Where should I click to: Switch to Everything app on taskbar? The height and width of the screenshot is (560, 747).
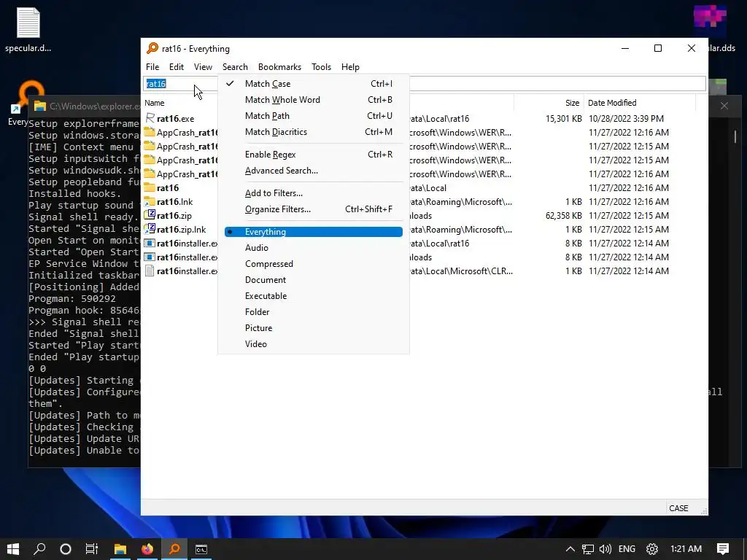pos(174,549)
